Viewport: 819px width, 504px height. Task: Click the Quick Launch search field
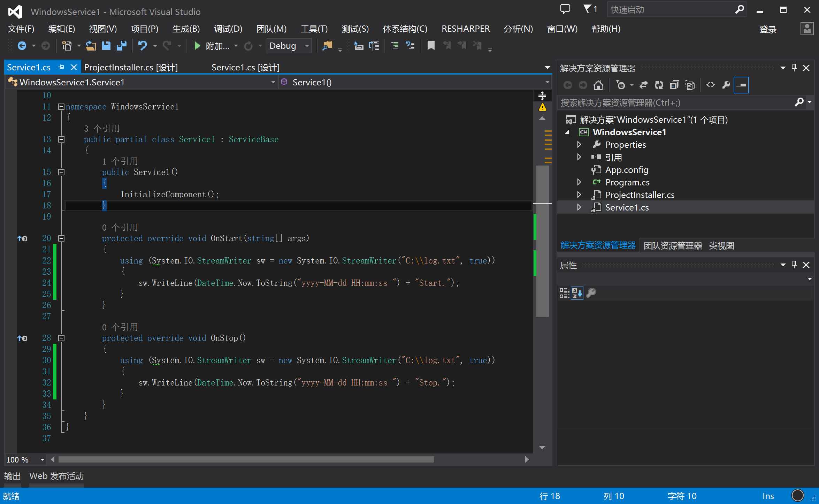[x=669, y=10]
